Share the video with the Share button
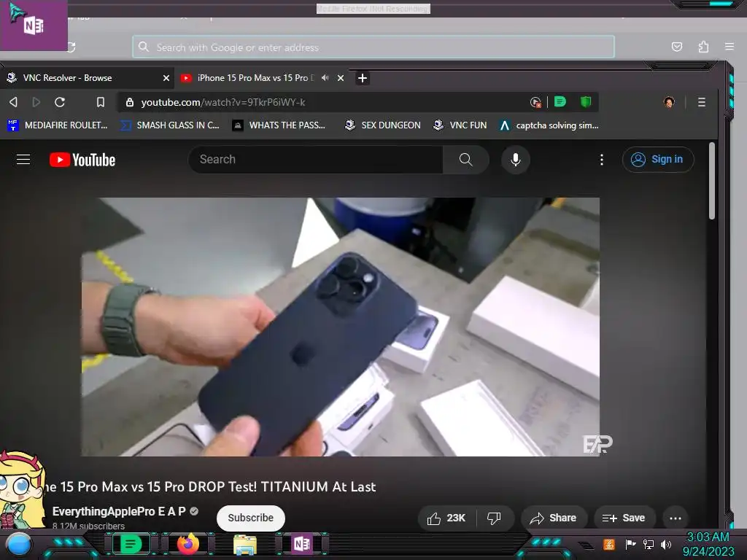747x560 pixels. pyautogui.click(x=554, y=518)
